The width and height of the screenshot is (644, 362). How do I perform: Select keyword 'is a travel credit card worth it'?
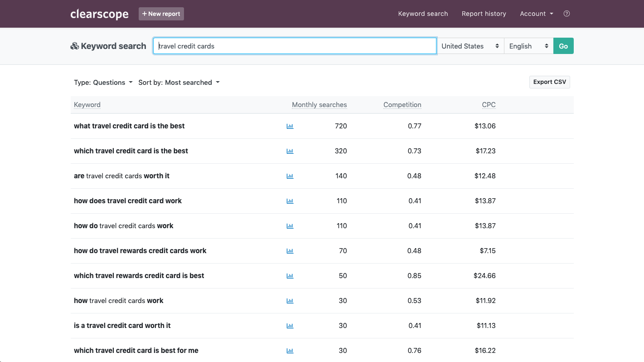[122, 326]
